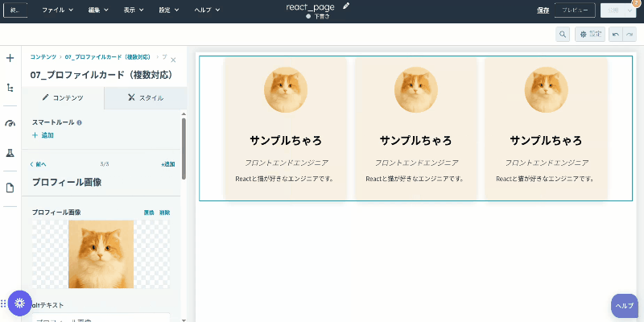Screen dimensions: 644x322
Task: Add a smart rule with 追加
Action: 43,135
